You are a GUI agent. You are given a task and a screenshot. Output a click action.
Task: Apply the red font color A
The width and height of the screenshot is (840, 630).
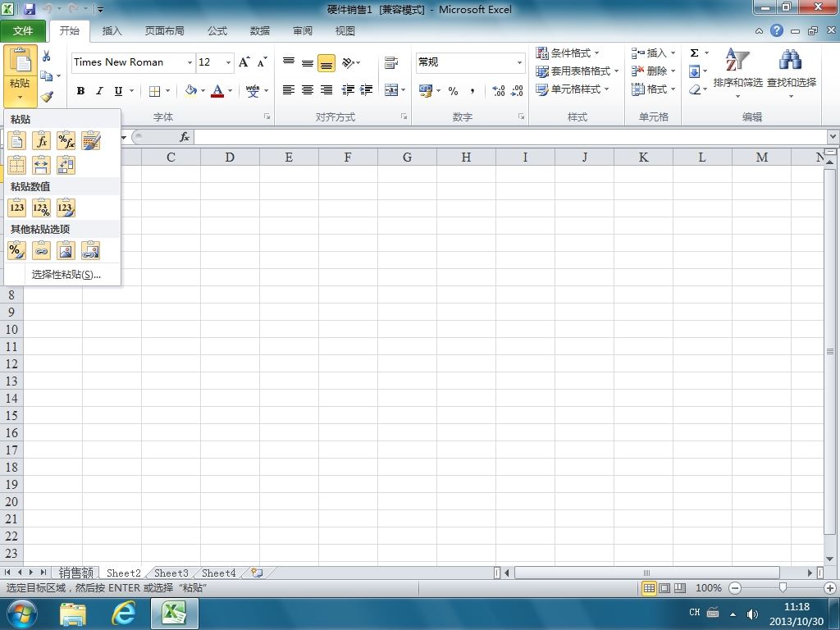(217, 90)
